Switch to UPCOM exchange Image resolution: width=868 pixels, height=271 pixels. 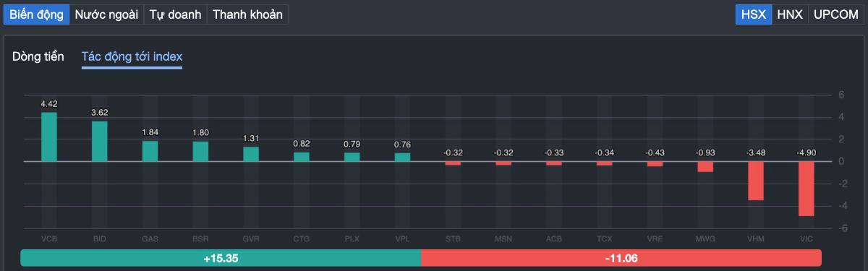point(835,14)
